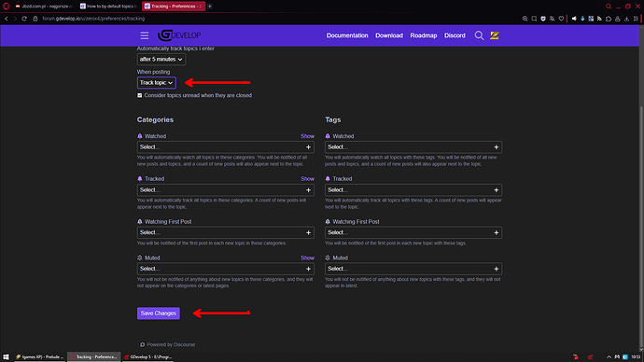
Task: Add a Tracked category with plus icon
Action: [x=308, y=190]
